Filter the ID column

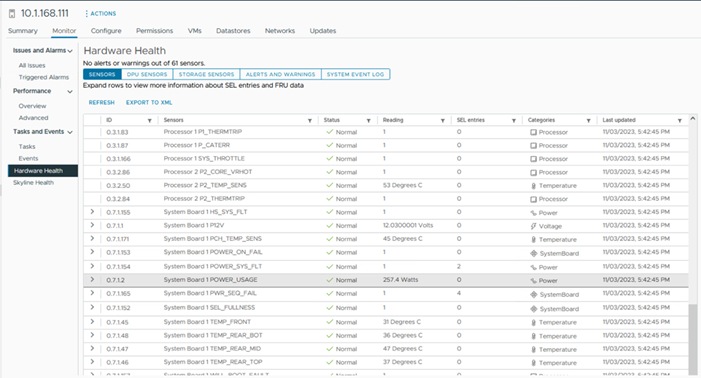pyautogui.click(x=150, y=121)
